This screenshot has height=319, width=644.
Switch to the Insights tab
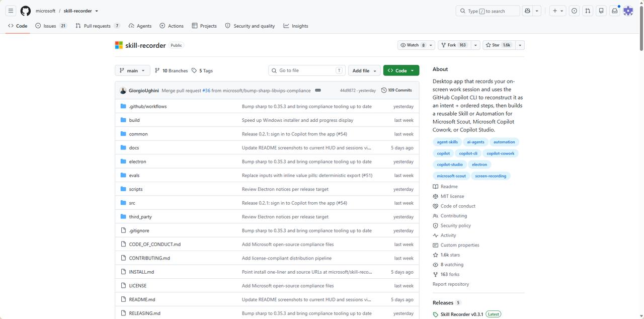(x=296, y=26)
